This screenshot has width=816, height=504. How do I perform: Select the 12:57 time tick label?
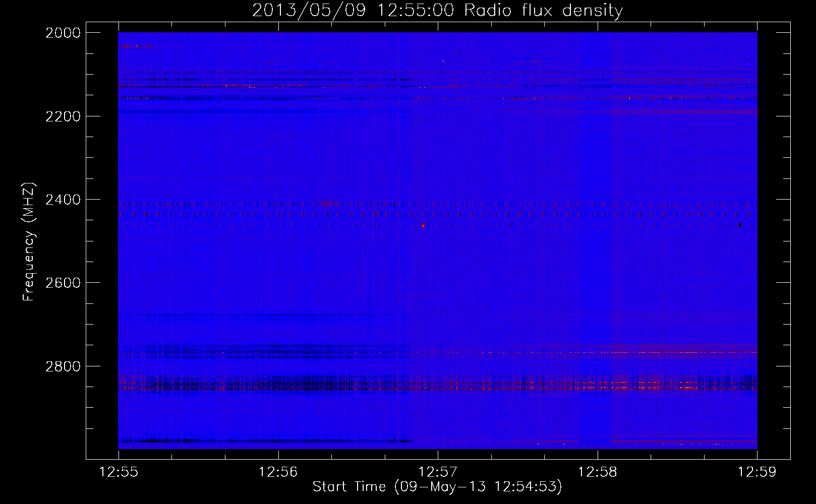click(x=438, y=472)
